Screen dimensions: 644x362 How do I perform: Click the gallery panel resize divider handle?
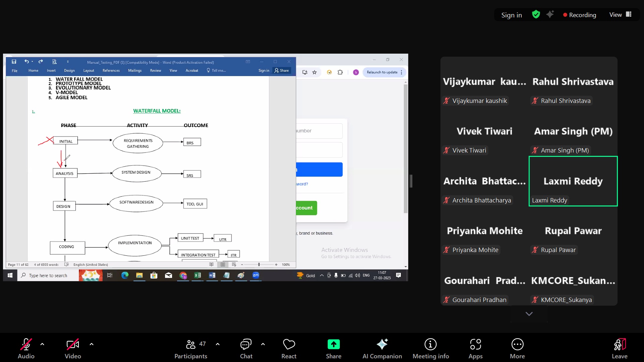[411, 181]
